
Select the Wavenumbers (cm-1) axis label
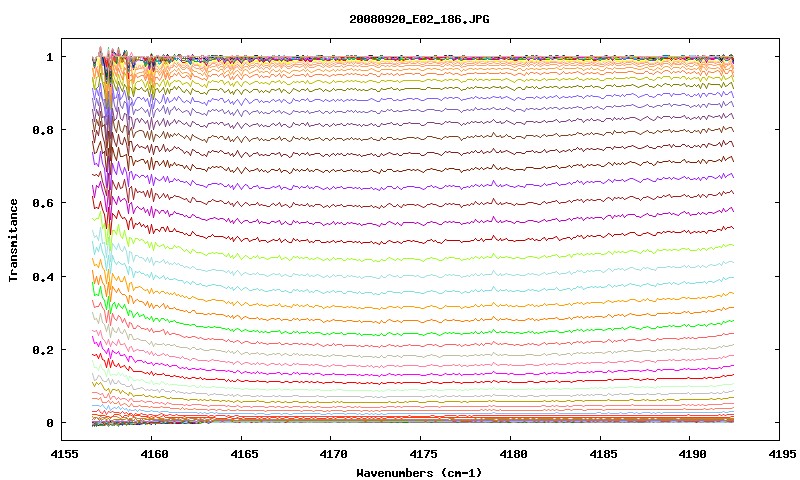point(419,473)
